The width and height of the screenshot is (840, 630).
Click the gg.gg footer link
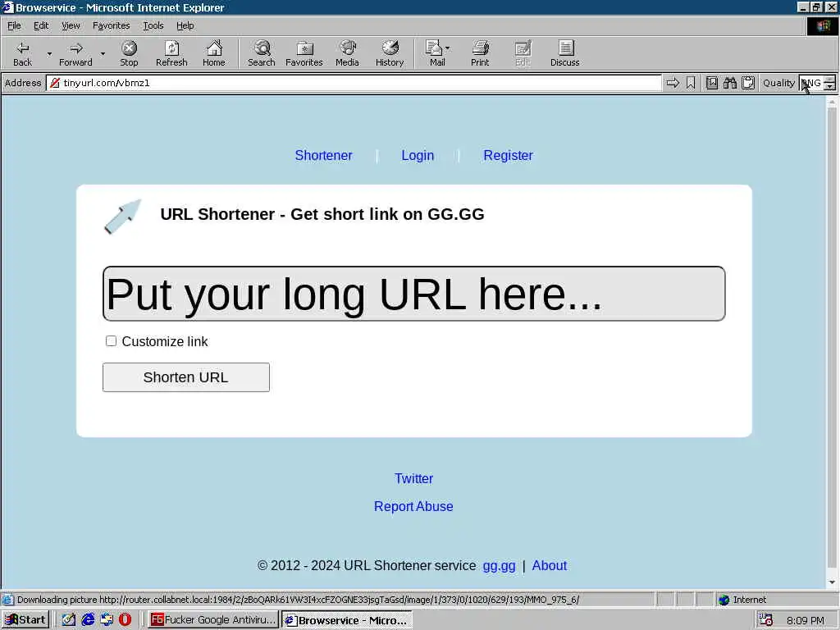(499, 566)
